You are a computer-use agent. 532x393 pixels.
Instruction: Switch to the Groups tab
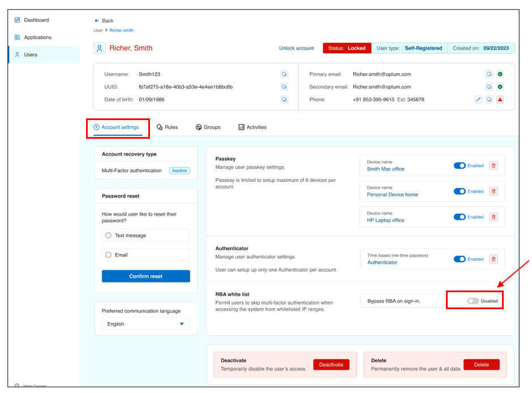208,127
